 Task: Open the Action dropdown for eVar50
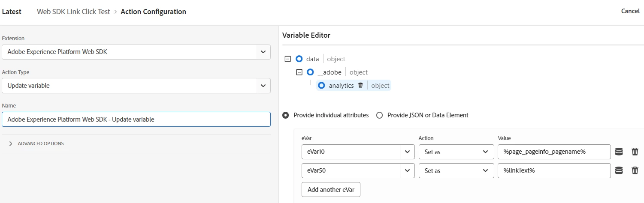456,170
